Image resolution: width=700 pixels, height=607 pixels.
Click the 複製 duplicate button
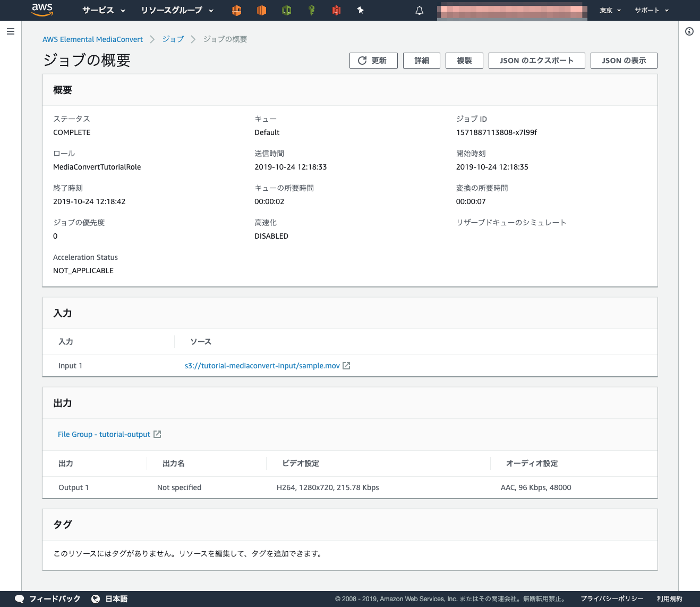pos(465,61)
